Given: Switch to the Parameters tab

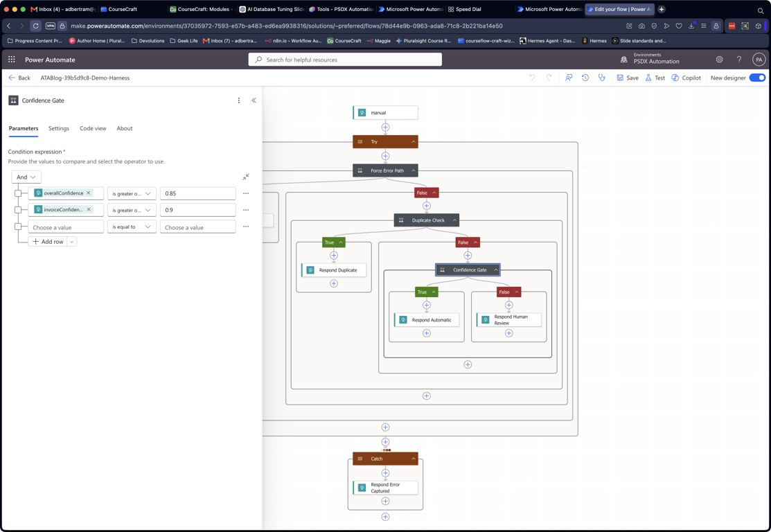Looking at the screenshot, I should 24,128.
